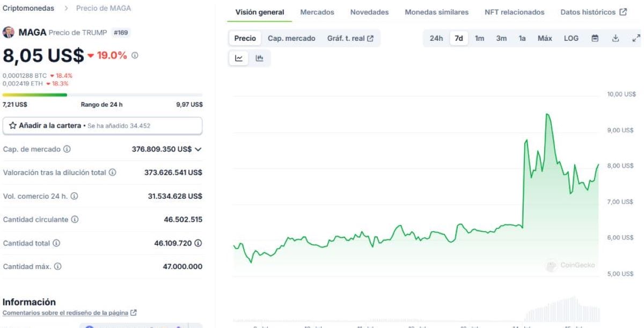Click info icon beside Vol. comercio 24 h.

[74, 196]
